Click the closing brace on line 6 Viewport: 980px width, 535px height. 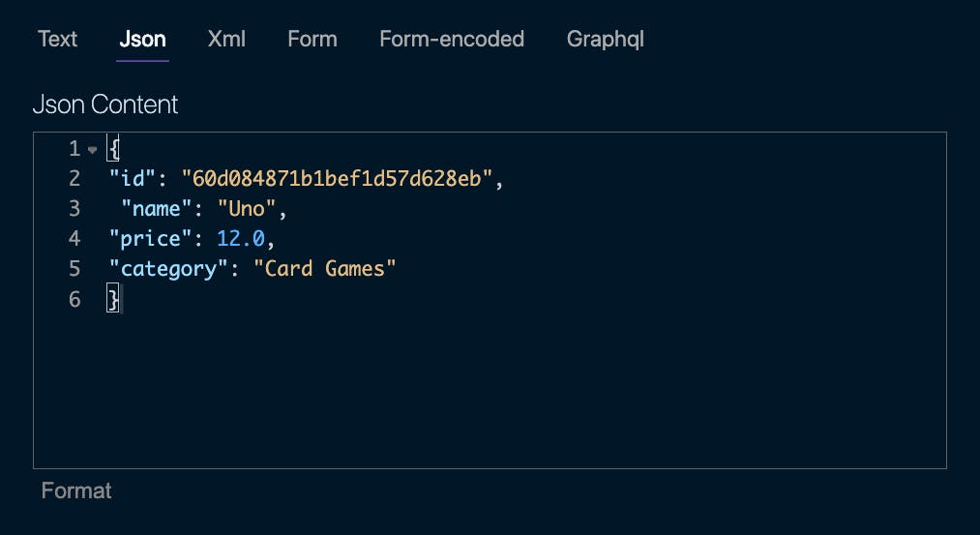pos(112,299)
